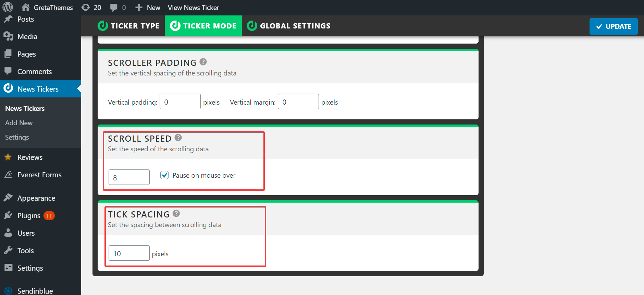Focus the Scroll Speed value field
The height and width of the screenshot is (295, 644).
pos(129,177)
